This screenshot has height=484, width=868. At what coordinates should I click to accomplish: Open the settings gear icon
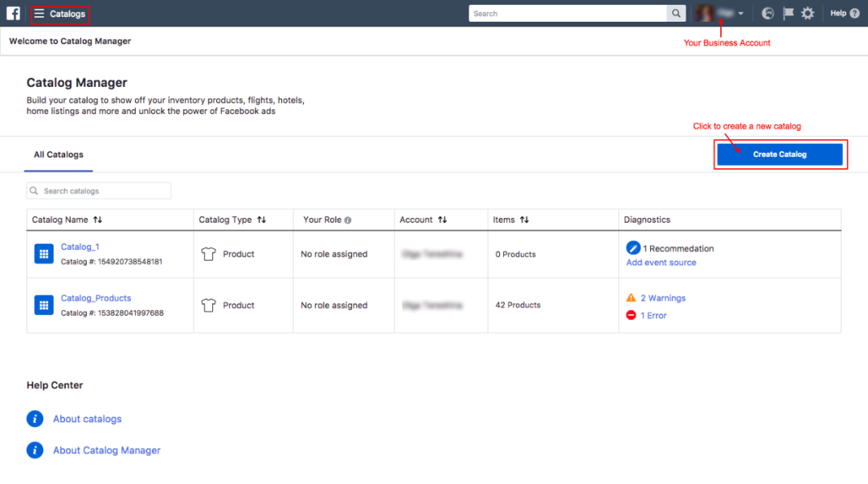[x=808, y=14]
